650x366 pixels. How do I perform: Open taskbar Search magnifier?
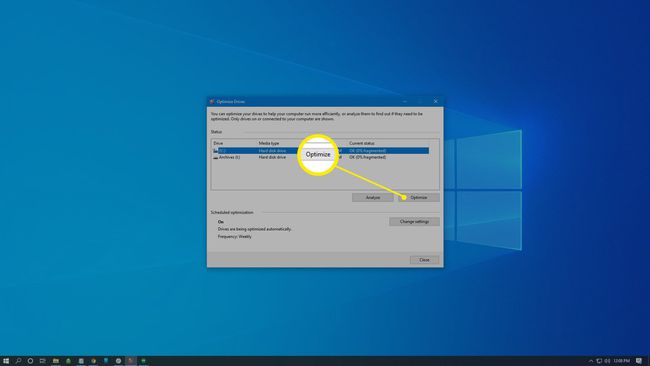click(18, 361)
